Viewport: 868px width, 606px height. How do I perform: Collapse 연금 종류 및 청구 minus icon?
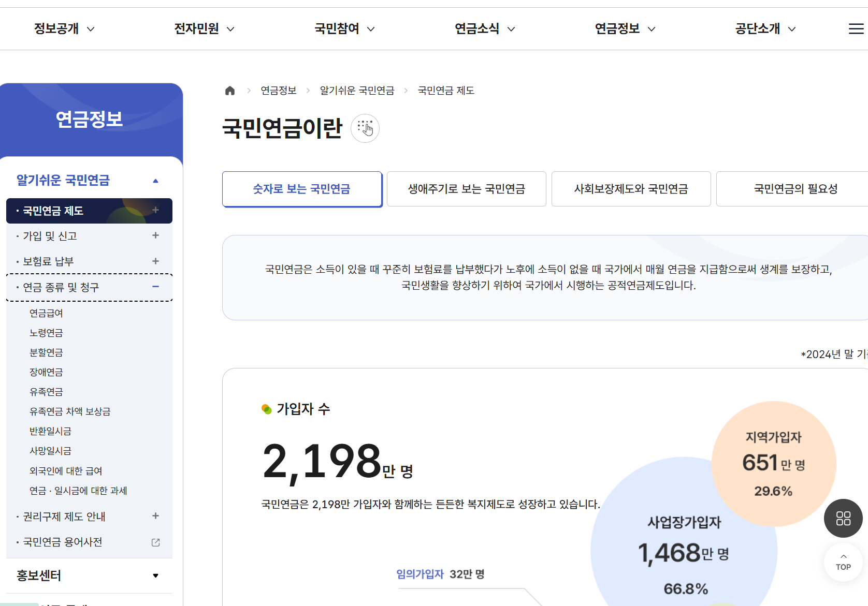[155, 287]
